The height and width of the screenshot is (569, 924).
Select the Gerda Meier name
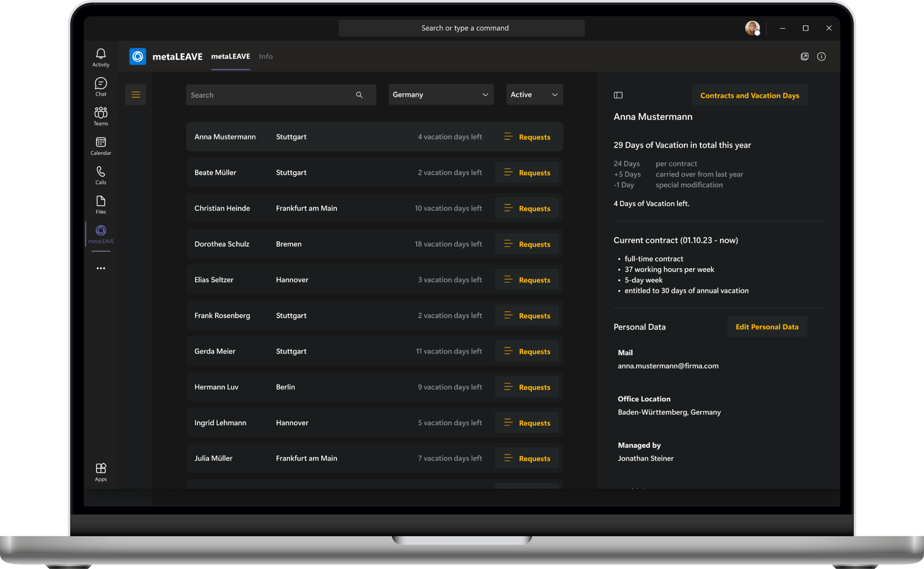pyautogui.click(x=215, y=352)
